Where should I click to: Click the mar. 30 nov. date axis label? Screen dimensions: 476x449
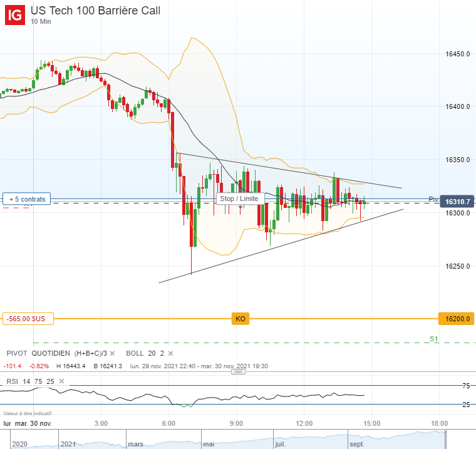click(x=33, y=423)
